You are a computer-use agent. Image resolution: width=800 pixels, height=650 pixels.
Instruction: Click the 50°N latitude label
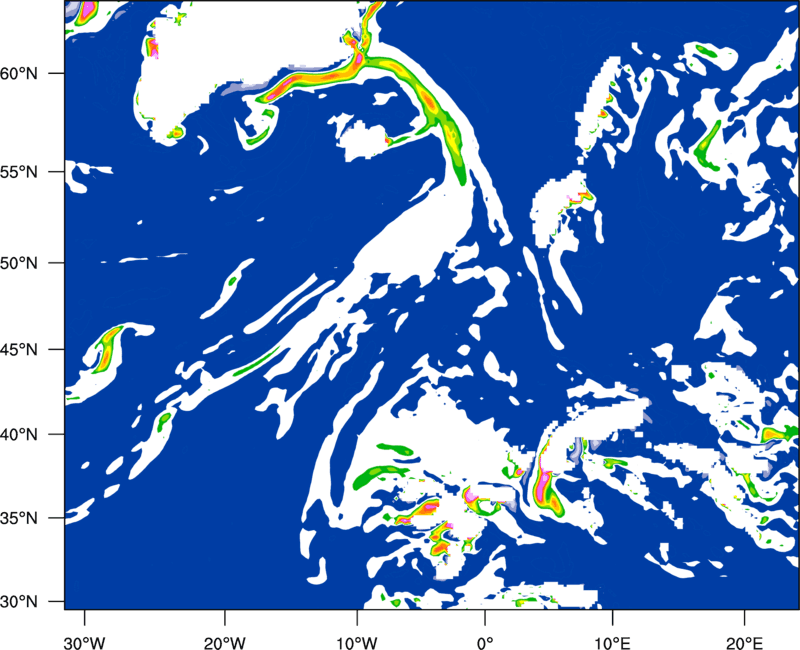coord(19,263)
